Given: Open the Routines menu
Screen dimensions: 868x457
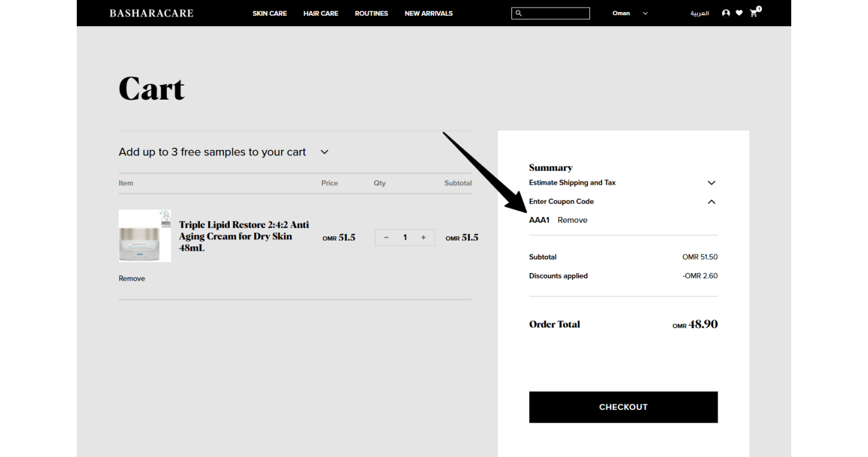Looking at the screenshot, I should tap(371, 13).
